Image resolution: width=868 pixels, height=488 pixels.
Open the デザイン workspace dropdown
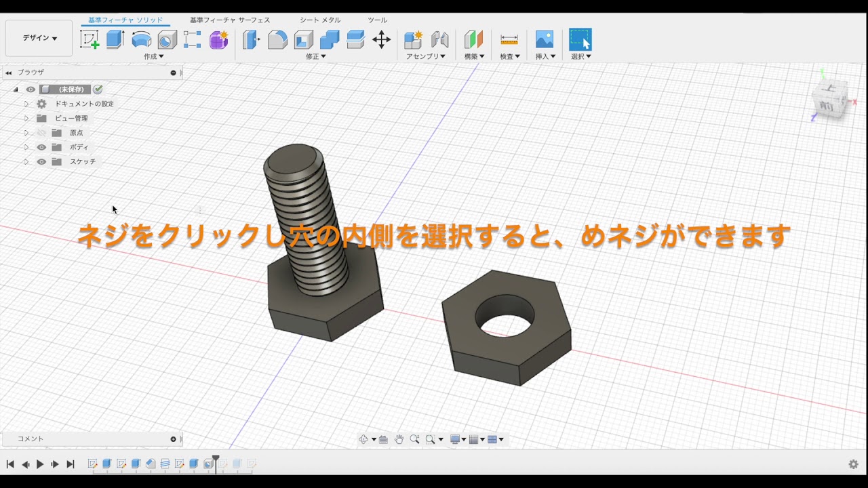(39, 38)
